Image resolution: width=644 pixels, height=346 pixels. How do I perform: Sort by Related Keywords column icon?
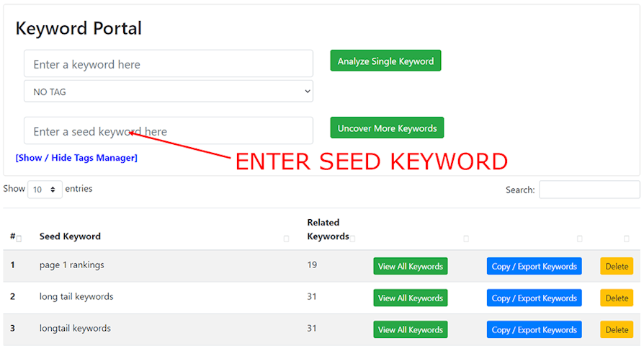click(353, 239)
